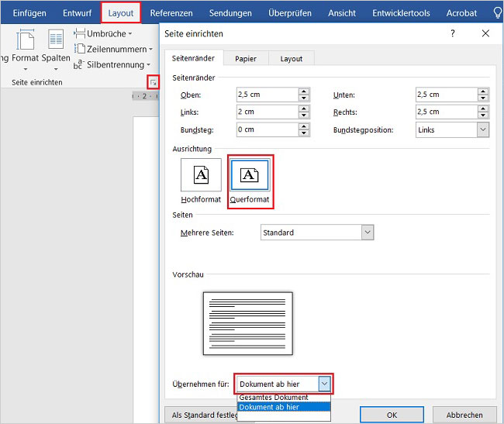Choose Gesamtes Dokument from the list
Screen dimensions: 504x424
274,397
